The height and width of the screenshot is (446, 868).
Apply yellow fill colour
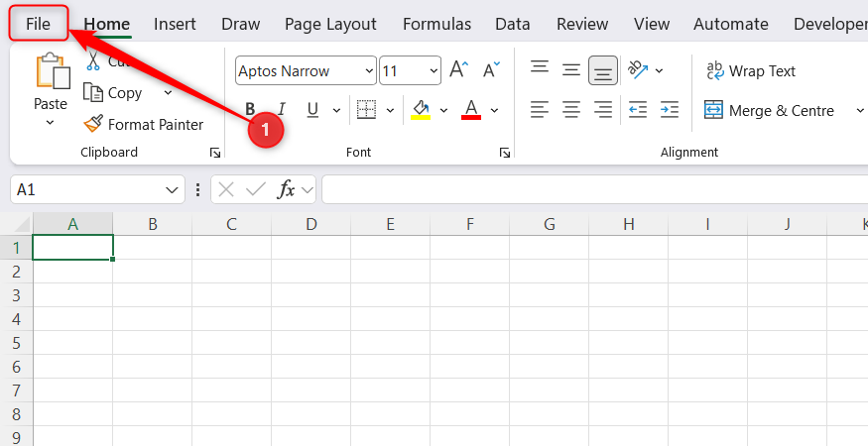pyautogui.click(x=422, y=110)
